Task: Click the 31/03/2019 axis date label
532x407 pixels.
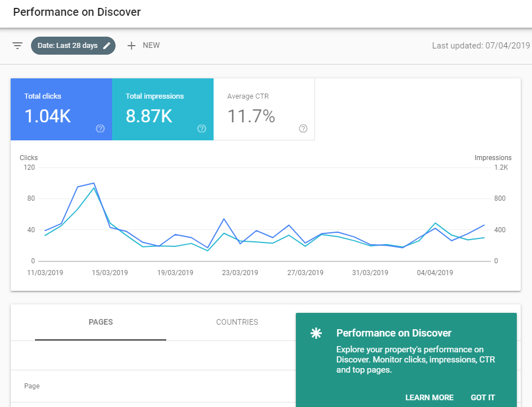Action: coord(370,273)
